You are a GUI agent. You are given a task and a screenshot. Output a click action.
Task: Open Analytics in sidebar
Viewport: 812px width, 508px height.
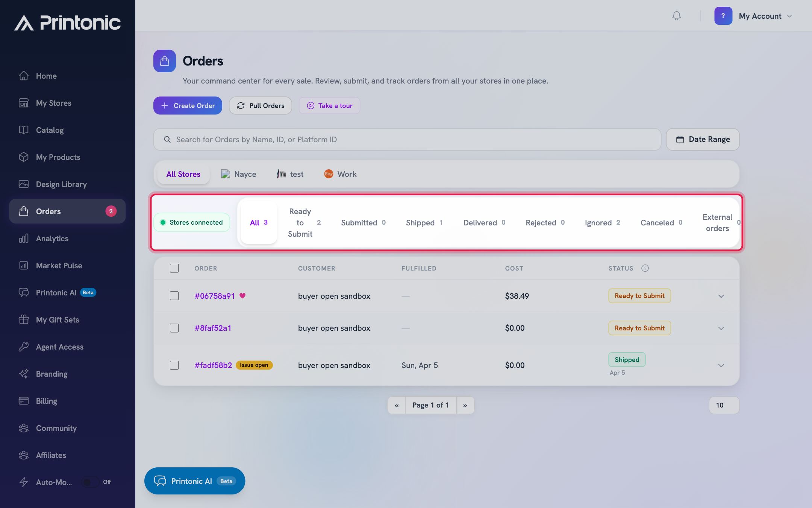tap(67, 238)
